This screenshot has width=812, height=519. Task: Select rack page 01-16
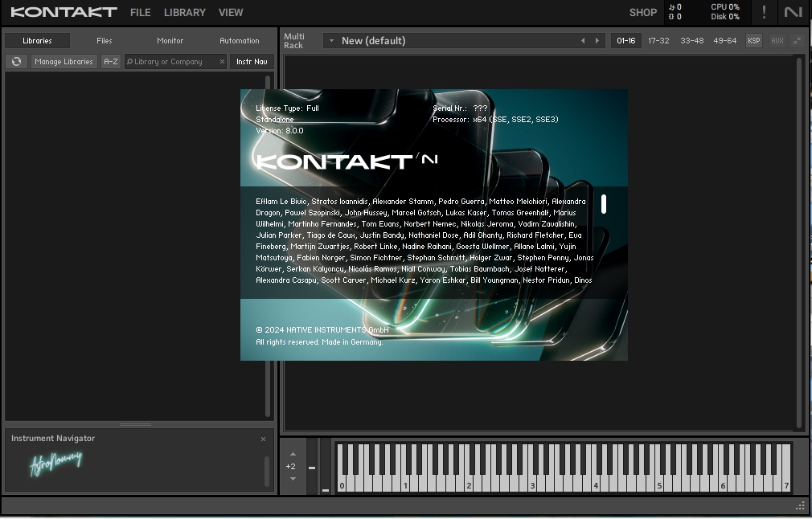click(x=626, y=41)
